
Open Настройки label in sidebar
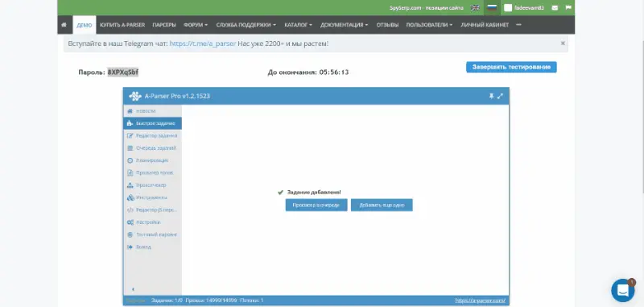coord(148,222)
